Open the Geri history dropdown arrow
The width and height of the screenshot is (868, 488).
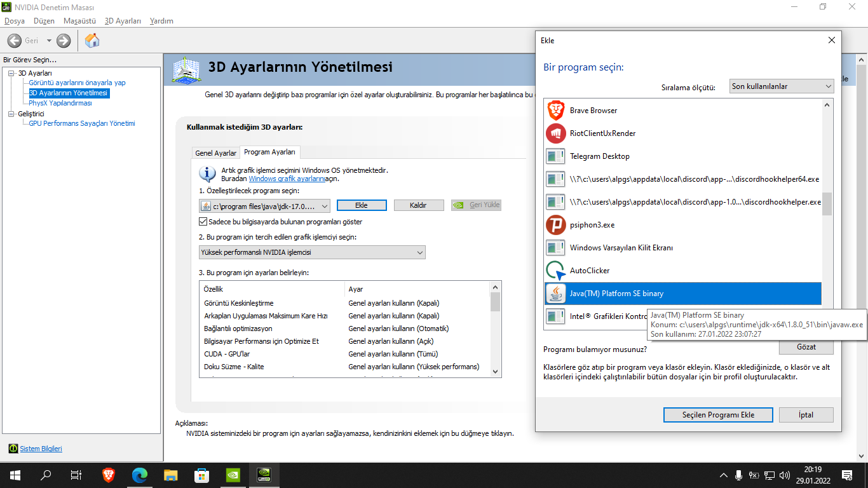coord(49,41)
